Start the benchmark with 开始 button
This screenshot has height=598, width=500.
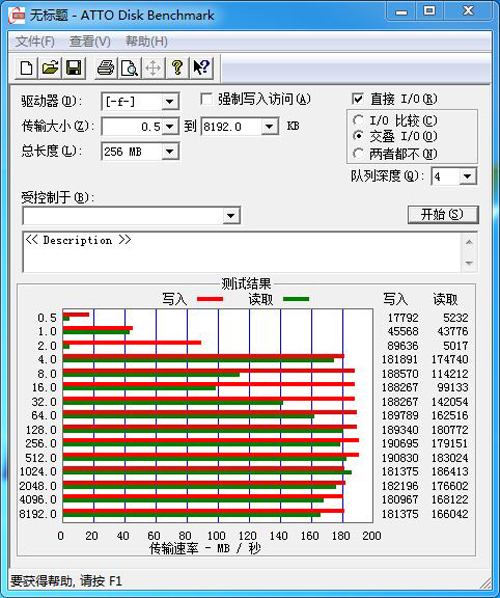pyautogui.click(x=442, y=215)
